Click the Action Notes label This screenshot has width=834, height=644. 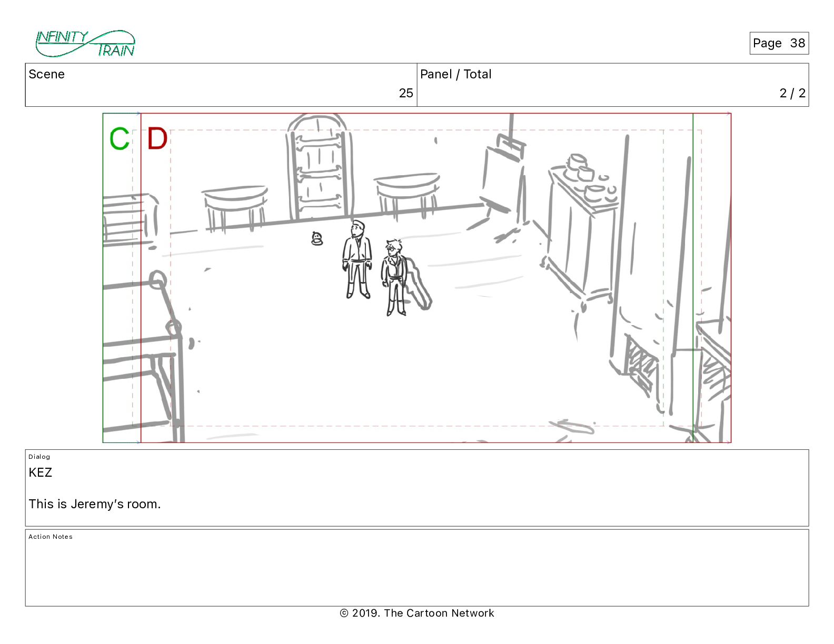51,537
